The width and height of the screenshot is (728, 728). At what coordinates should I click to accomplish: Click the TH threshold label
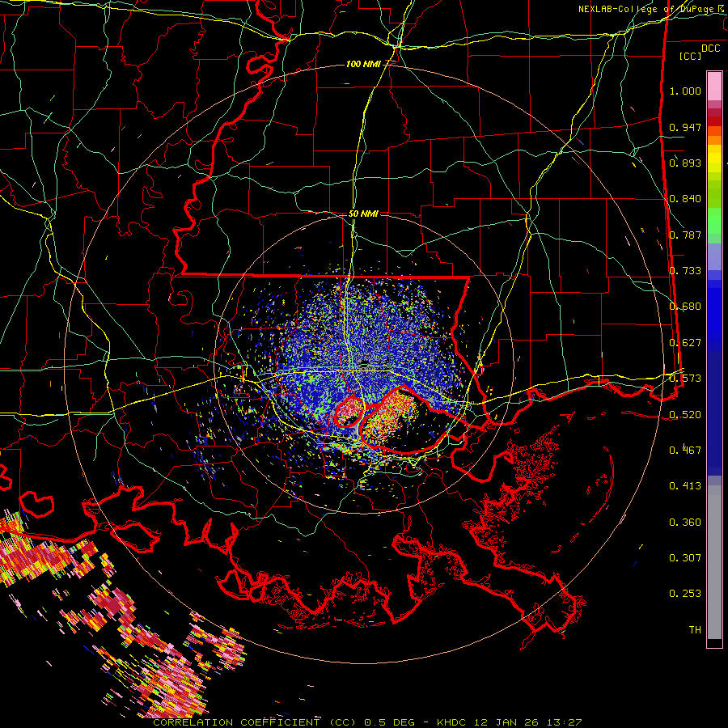coord(695,630)
